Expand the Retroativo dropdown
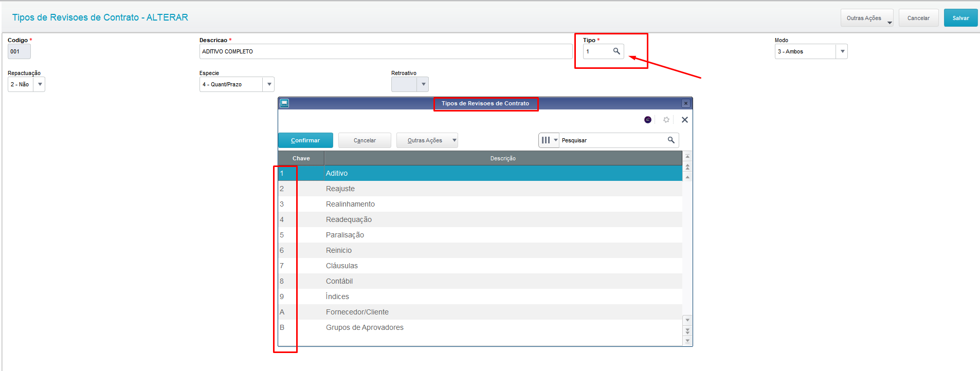980x371 pixels. [x=423, y=84]
